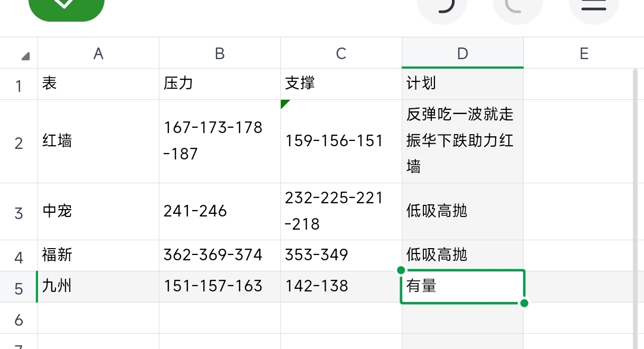This screenshot has height=349, width=644.
Task: Click cell containing 表
Action: [98, 84]
